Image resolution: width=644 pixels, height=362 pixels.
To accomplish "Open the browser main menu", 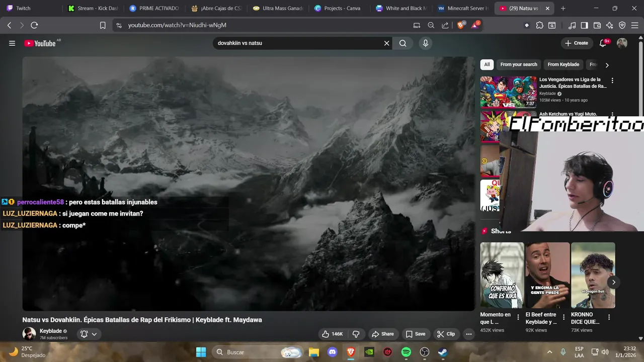I will (635, 25).
